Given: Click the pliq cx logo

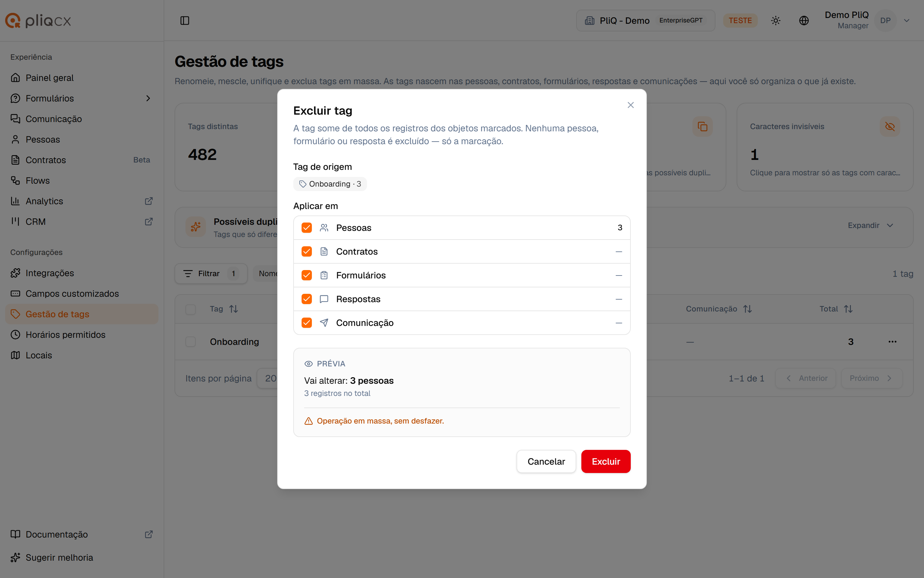Looking at the screenshot, I should (38, 21).
